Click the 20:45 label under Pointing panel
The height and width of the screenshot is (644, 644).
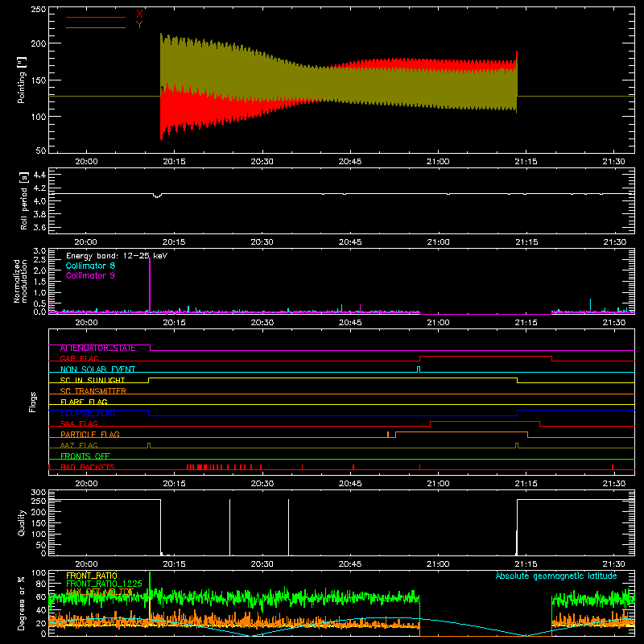[x=350, y=162]
